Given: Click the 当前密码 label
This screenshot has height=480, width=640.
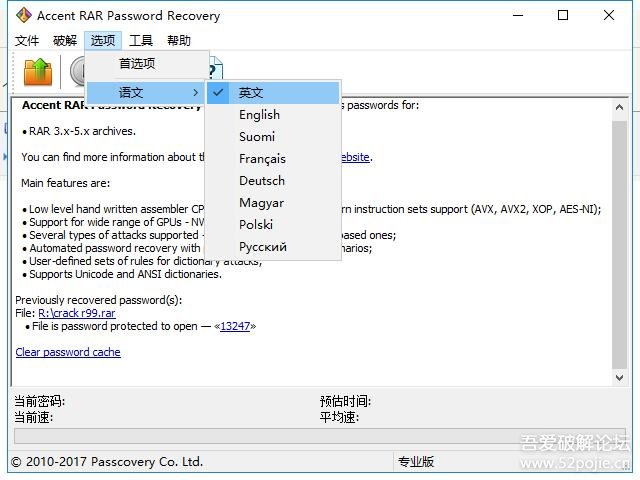Looking at the screenshot, I should click(x=40, y=401).
